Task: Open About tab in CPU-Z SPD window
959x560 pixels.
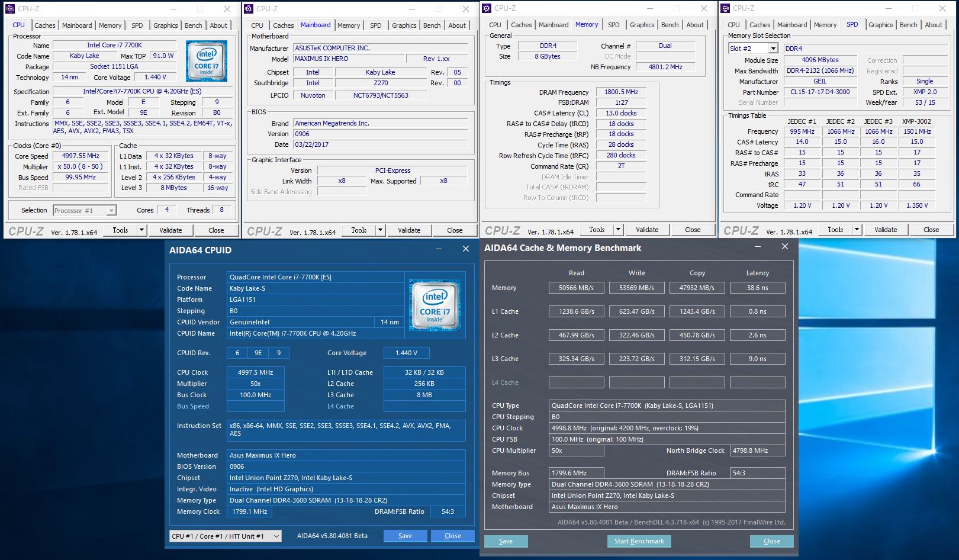Action: 934,25
